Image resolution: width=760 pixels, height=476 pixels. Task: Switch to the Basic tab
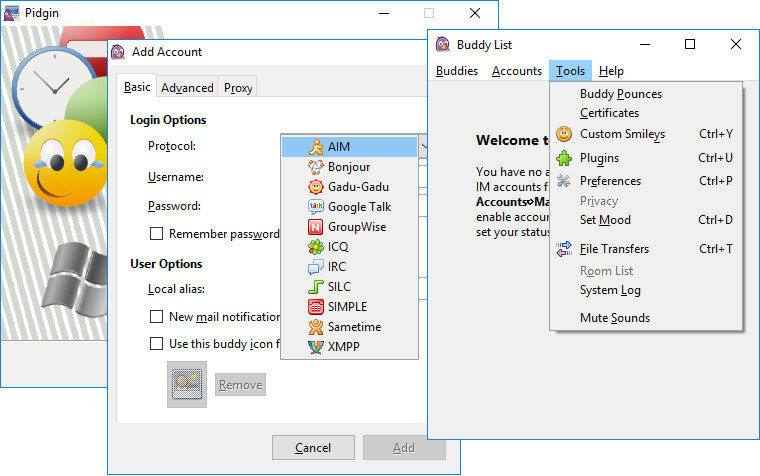(137, 87)
